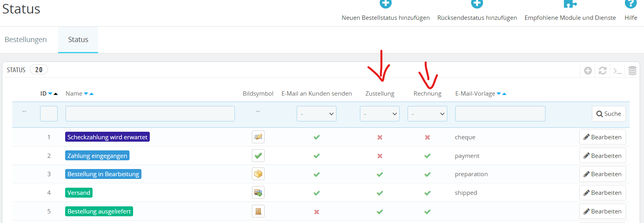Click the Zahlung eingegangen green check symbol
Screen dimensions: 644x223
pyautogui.click(x=258, y=156)
